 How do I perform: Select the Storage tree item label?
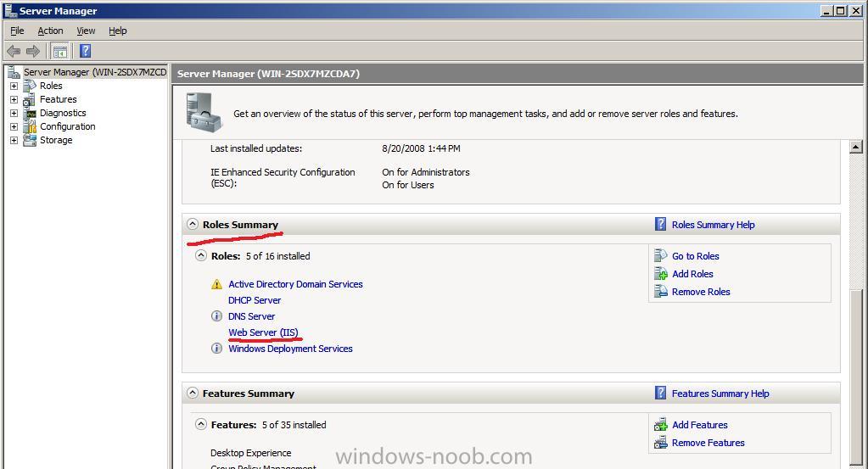[56, 140]
